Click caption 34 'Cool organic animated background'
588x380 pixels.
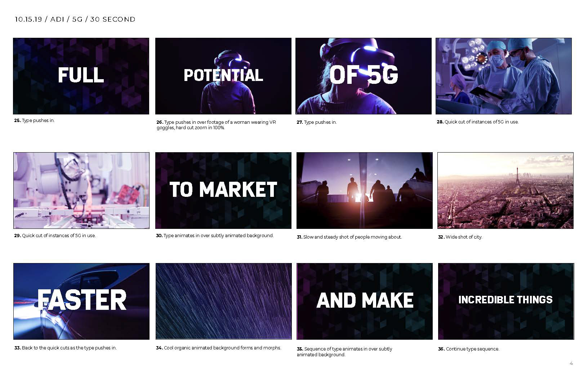[219, 348]
